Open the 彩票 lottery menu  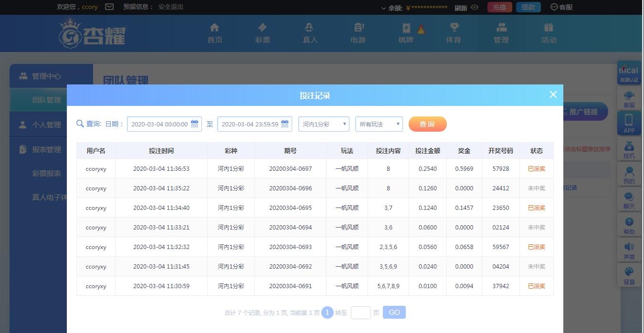(x=263, y=33)
